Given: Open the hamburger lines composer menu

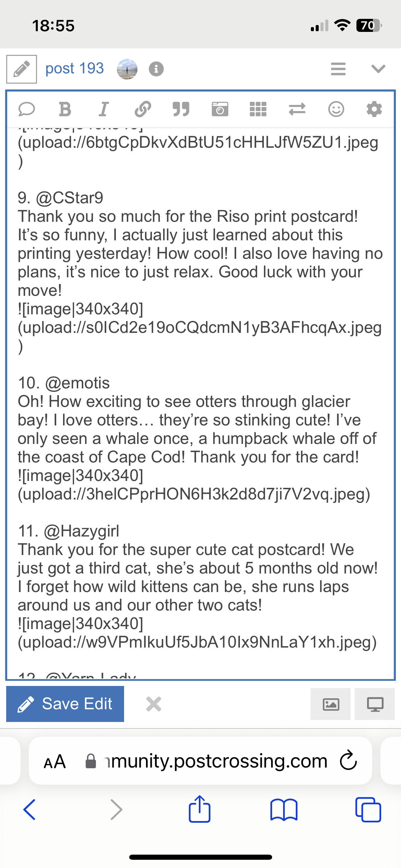Looking at the screenshot, I should tap(338, 69).
